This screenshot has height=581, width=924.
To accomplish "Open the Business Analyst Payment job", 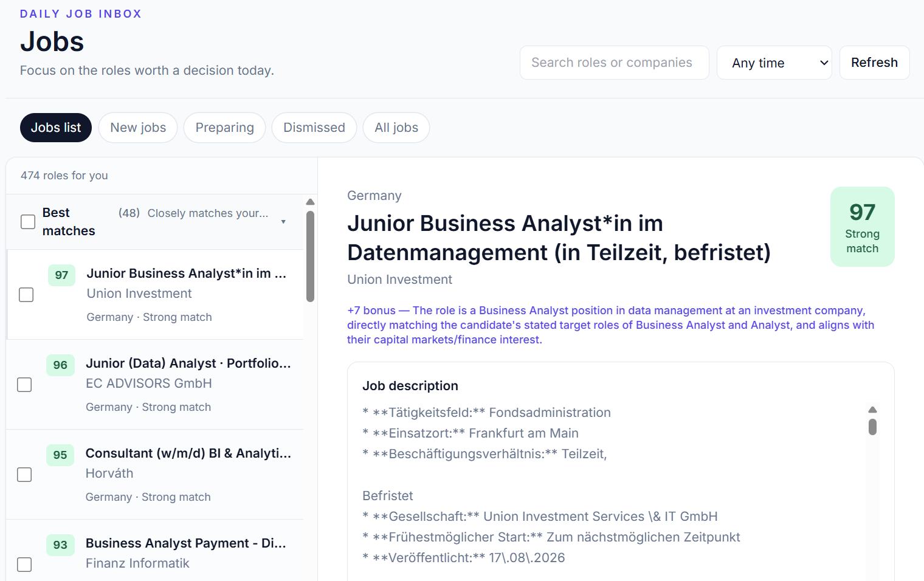I will point(185,543).
